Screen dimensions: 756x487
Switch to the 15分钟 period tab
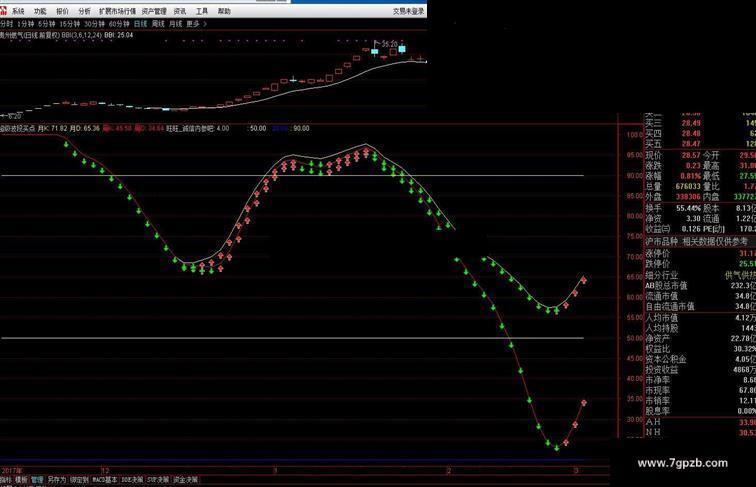(70, 24)
